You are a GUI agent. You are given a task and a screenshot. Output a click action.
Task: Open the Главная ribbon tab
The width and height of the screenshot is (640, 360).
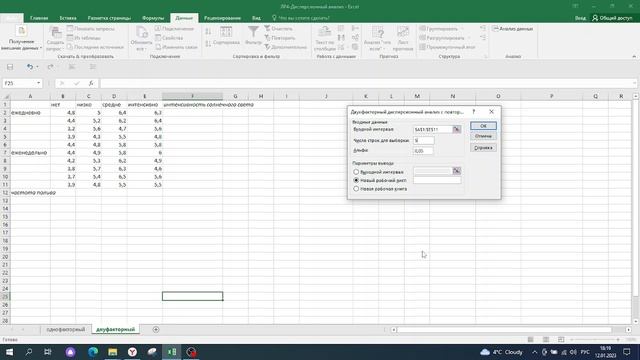pos(39,18)
